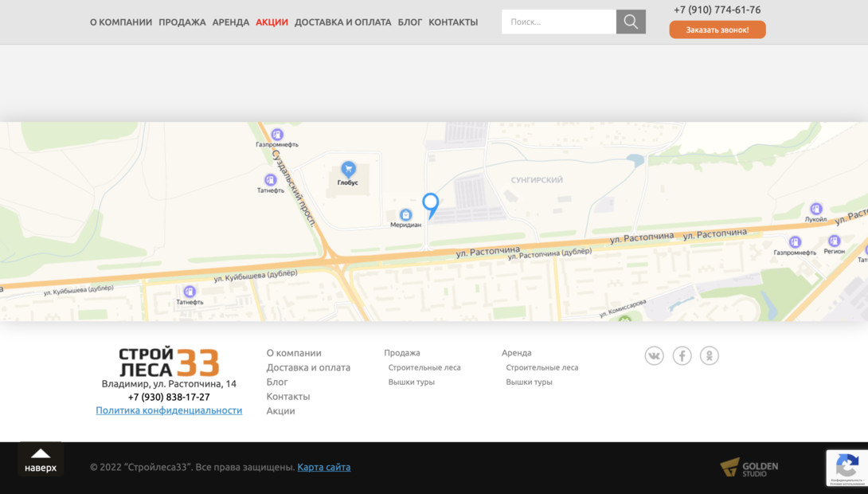Click phone number +7 (910) 774-61-76
Viewport: 868px width, 494px height.
(x=717, y=10)
